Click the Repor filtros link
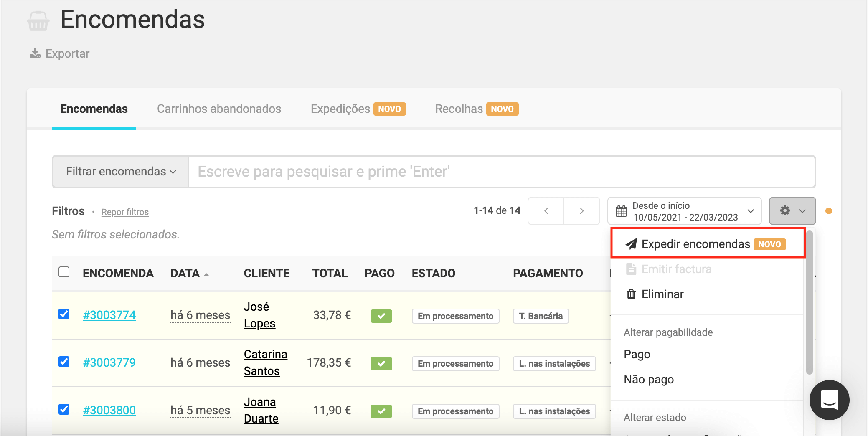 pyautogui.click(x=125, y=212)
